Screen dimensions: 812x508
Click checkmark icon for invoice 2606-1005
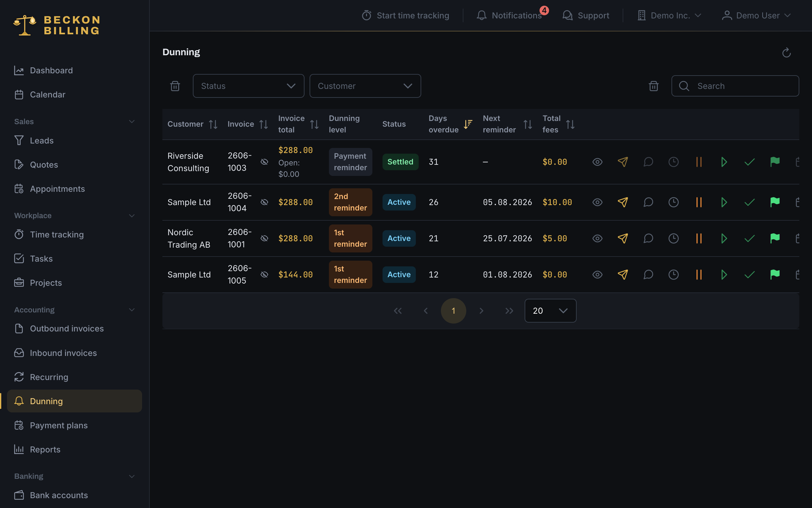coord(750,275)
